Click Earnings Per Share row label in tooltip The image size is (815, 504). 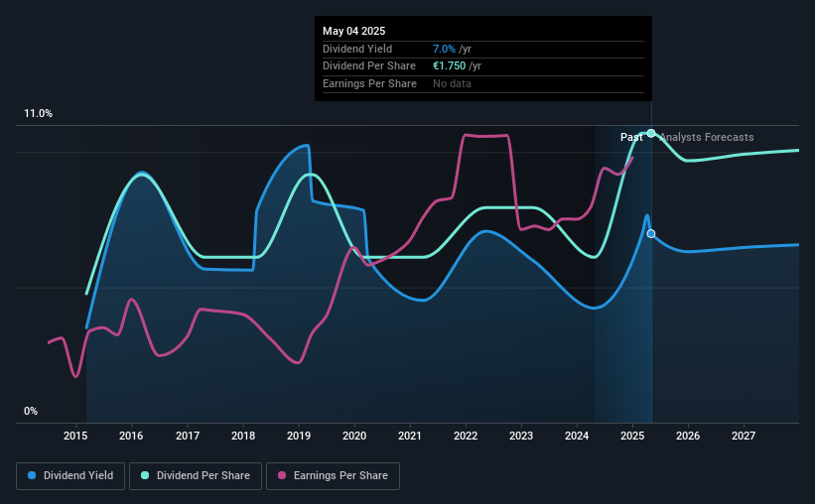pyautogui.click(x=369, y=83)
